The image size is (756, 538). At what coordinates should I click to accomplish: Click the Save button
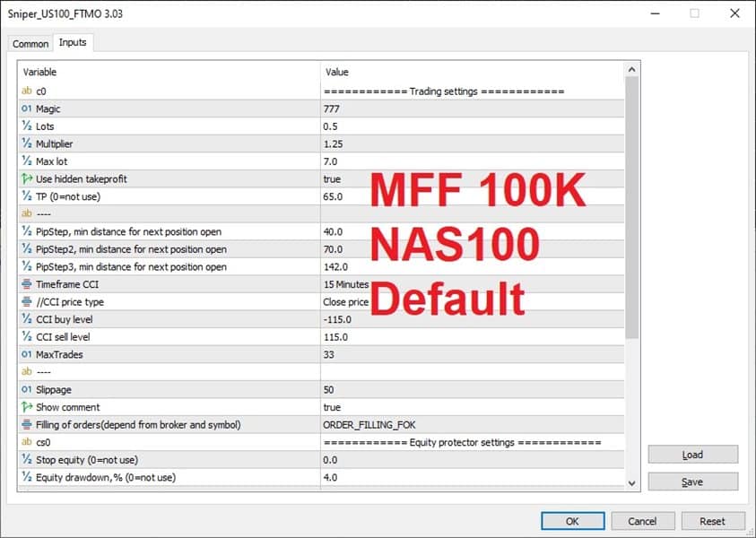click(x=693, y=482)
